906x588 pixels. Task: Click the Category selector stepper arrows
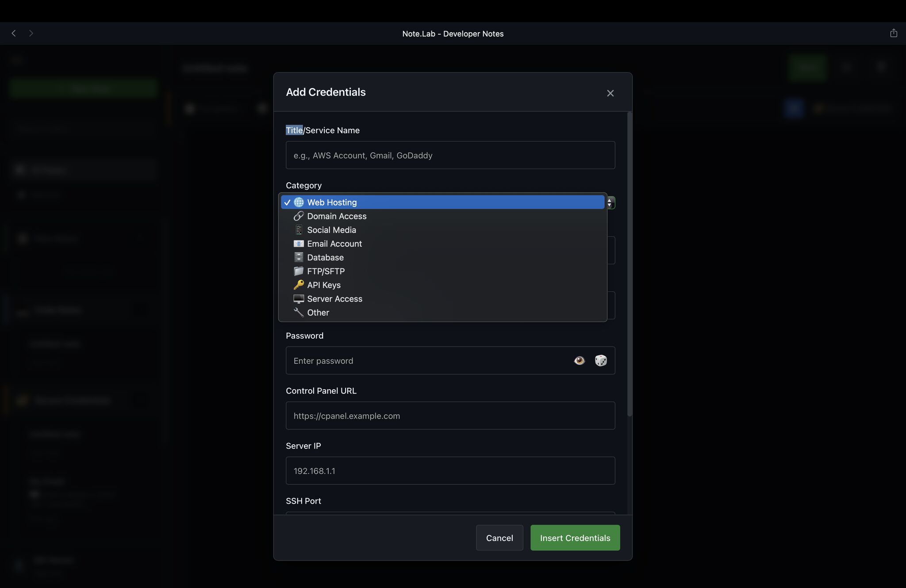tap(610, 202)
